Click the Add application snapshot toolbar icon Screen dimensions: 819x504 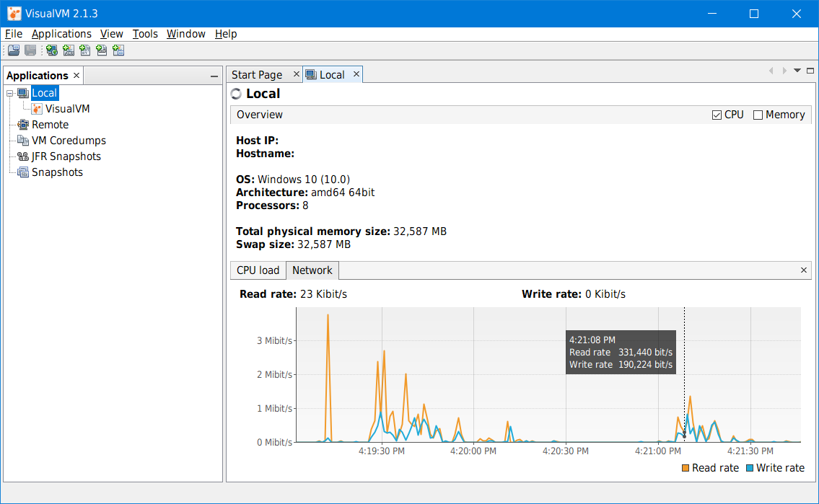click(118, 50)
